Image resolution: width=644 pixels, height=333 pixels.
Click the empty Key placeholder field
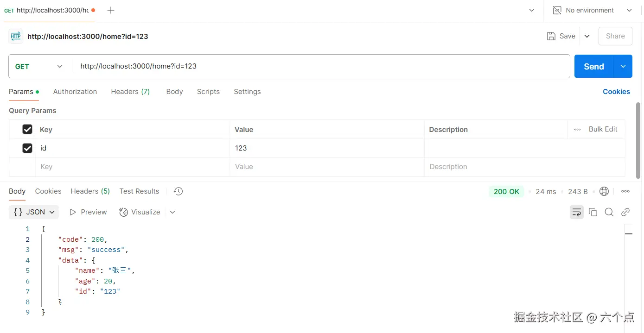(132, 167)
